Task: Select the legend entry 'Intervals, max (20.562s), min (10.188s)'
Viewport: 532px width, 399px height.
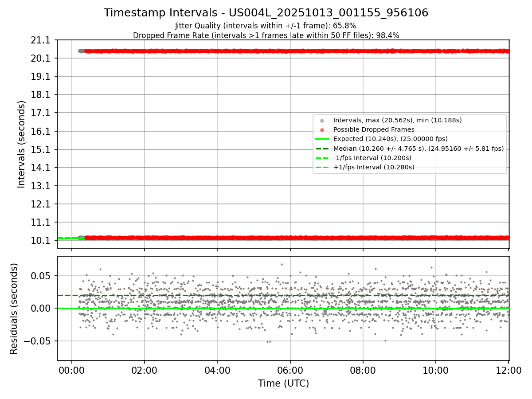Action: pos(398,120)
